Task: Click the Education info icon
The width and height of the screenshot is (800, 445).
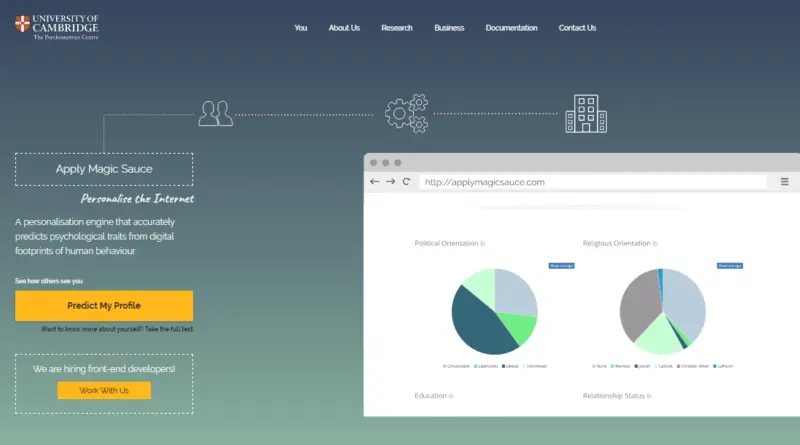Action: tap(451, 396)
